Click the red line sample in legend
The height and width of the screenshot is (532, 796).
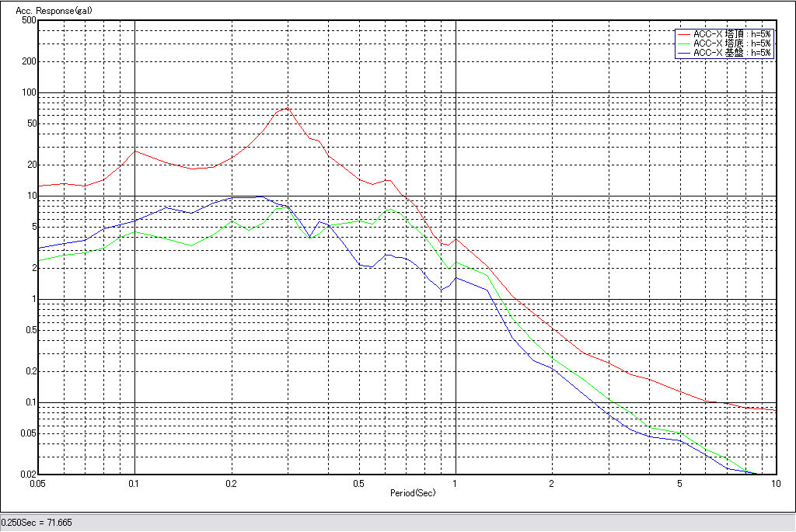[x=684, y=34]
